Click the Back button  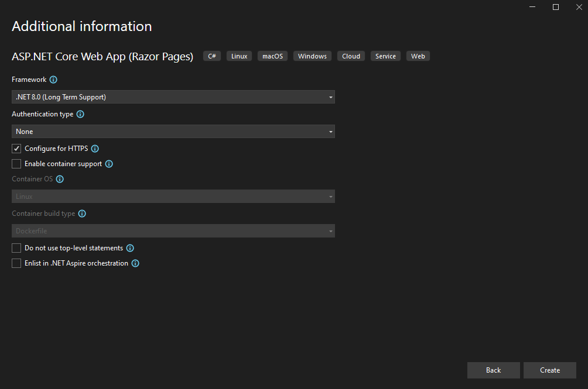(x=493, y=370)
